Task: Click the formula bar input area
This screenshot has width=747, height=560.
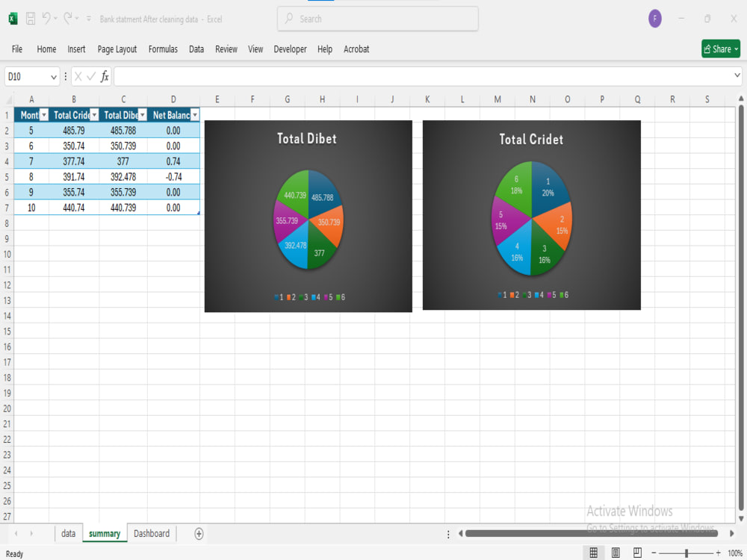Action: point(423,77)
